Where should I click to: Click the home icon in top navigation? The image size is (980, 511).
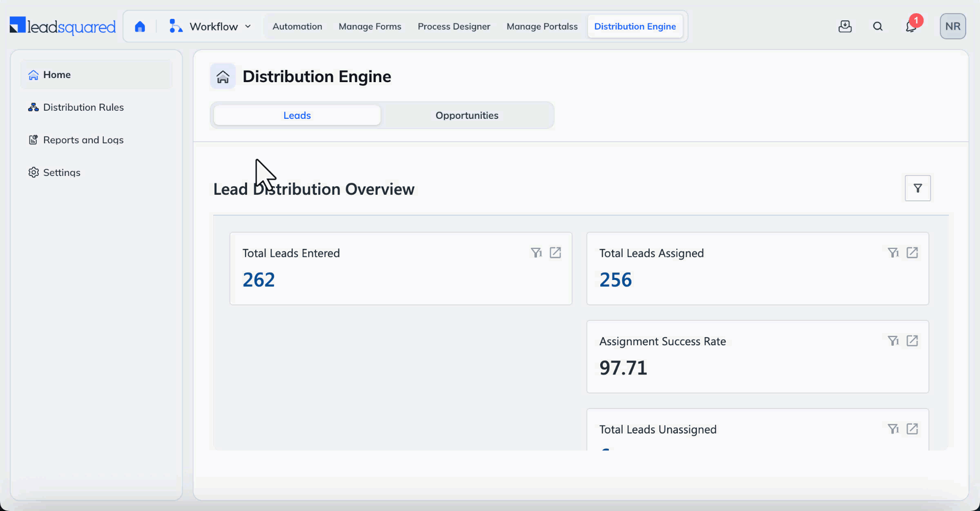[x=140, y=27]
